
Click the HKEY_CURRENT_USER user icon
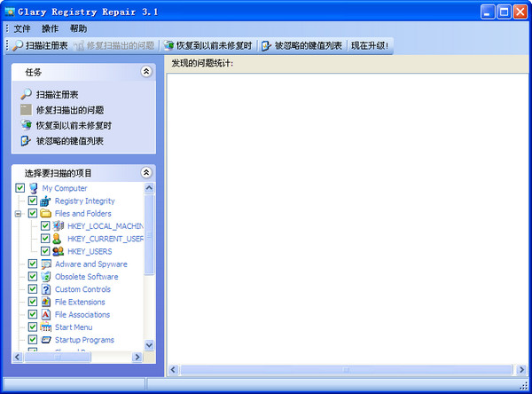[x=58, y=239]
